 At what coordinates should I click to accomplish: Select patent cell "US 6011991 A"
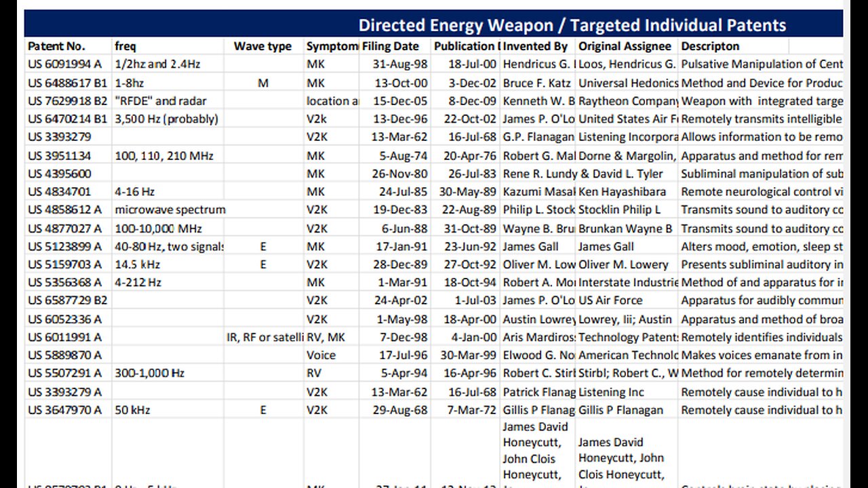(64, 338)
